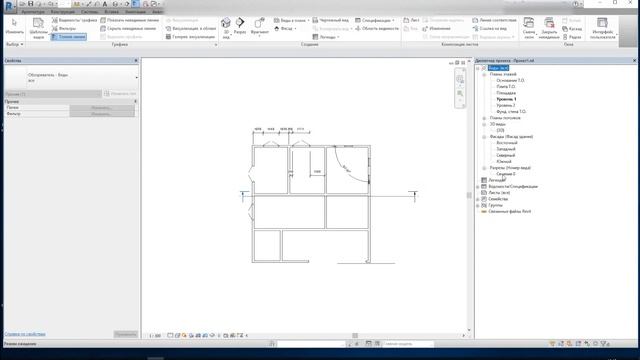Screen dimensions: 640x360
Task: Open the Уровень 2 floor plan
Action: (506, 105)
